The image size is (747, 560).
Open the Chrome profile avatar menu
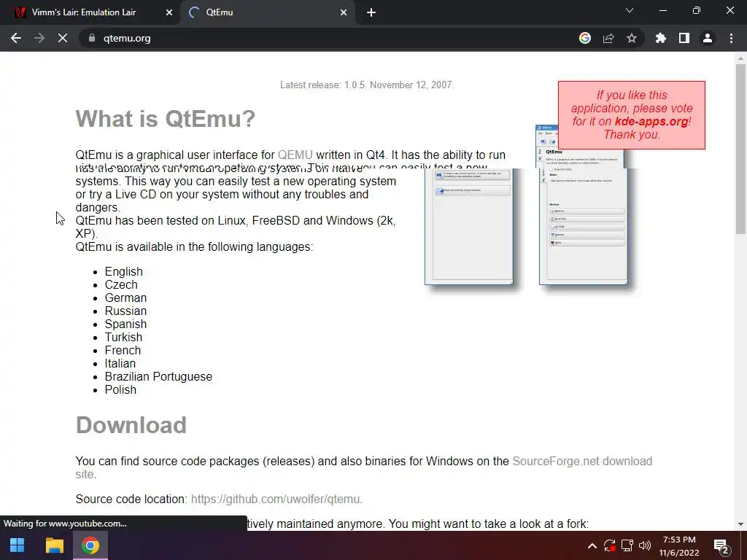click(708, 38)
